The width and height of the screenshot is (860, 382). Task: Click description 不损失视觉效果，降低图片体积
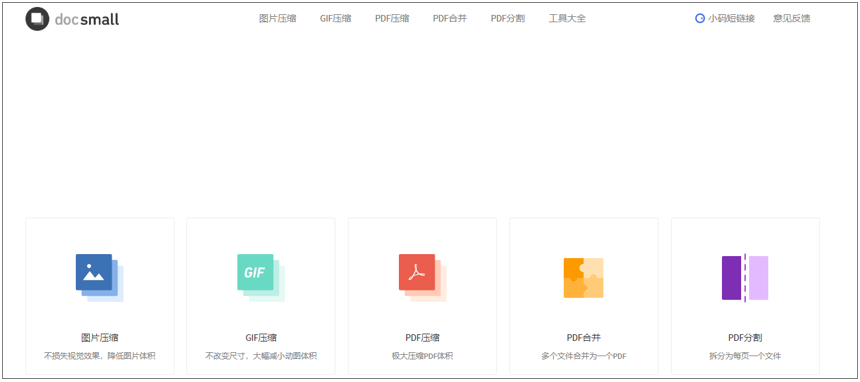click(x=99, y=356)
